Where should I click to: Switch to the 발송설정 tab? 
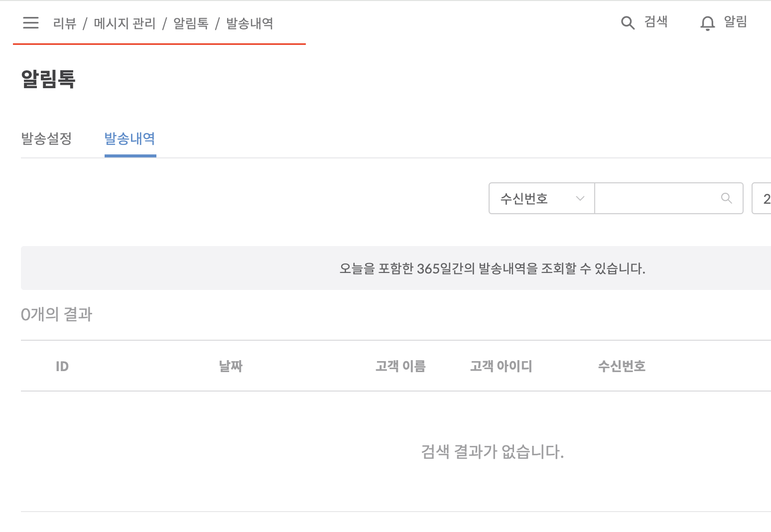point(46,138)
